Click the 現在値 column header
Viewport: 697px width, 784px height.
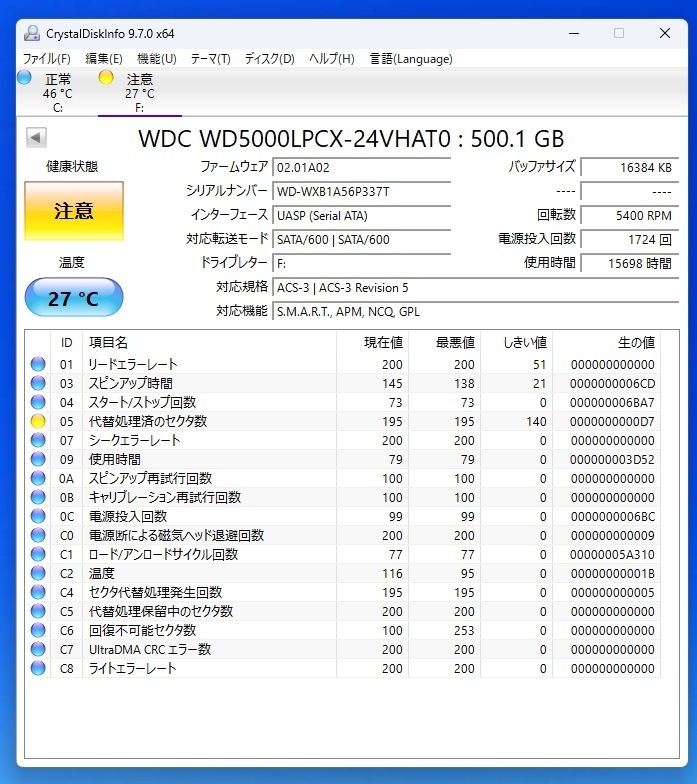click(372, 342)
